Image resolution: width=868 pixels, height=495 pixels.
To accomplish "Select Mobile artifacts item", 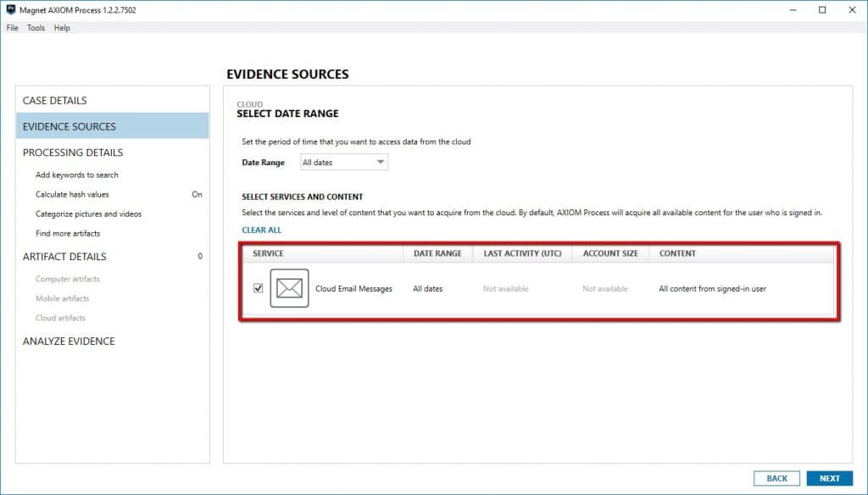I will (62, 298).
